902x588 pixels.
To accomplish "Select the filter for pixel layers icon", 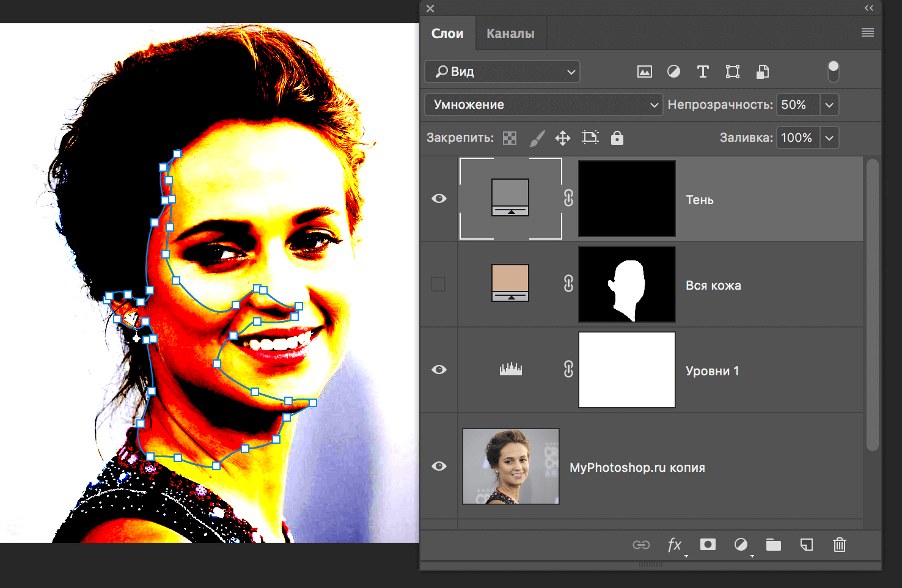I will (645, 72).
